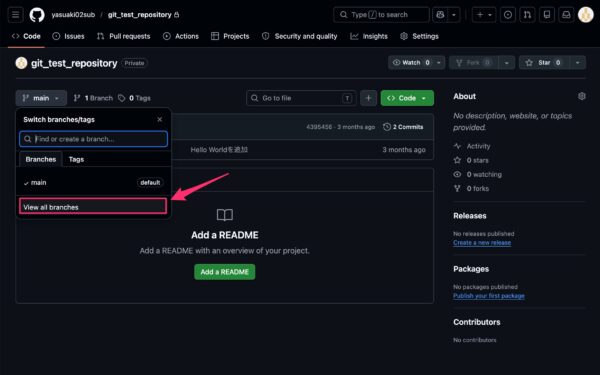600x375 pixels.
Task: Open the 1 Branch link
Action: click(x=93, y=98)
